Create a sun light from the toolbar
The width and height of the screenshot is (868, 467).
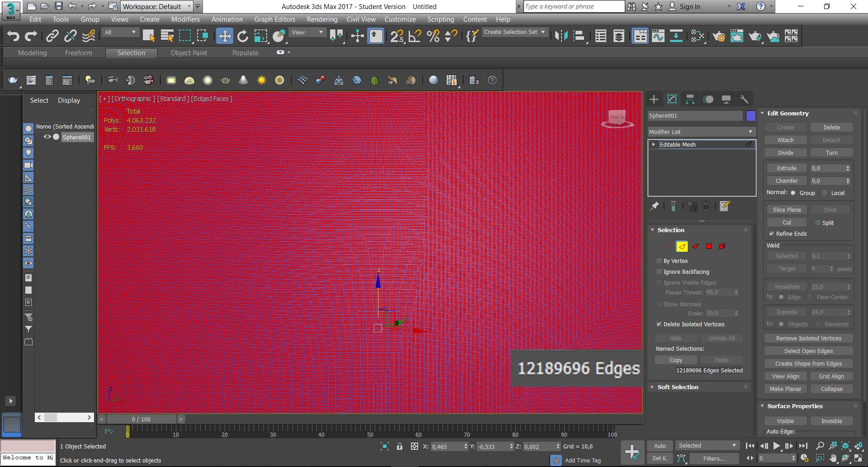[x=261, y=80]
